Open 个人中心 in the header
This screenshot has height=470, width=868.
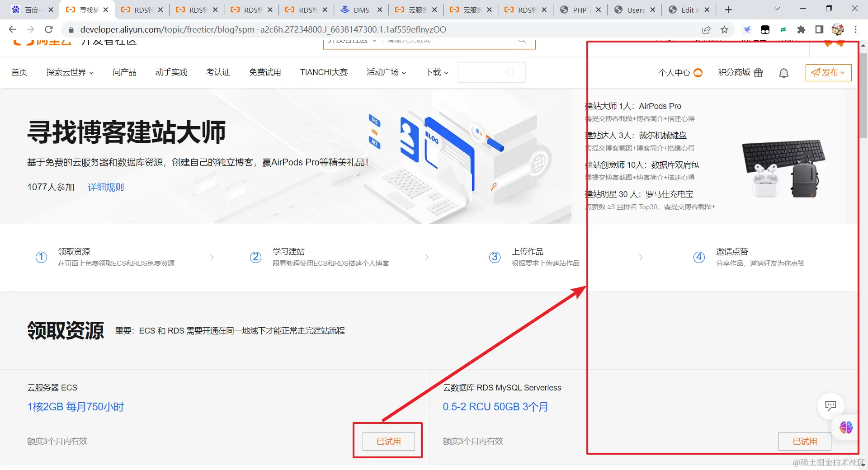(x=680, y=73)
